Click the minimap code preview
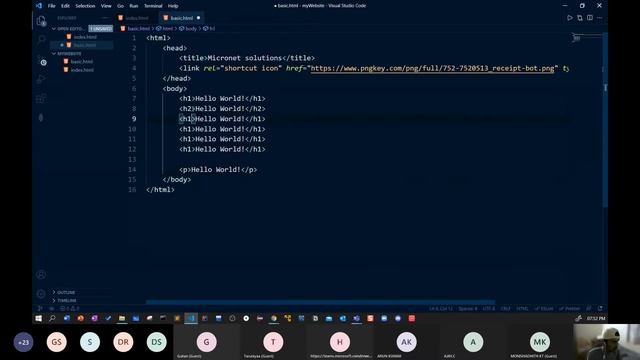 [x=576, y=38]
